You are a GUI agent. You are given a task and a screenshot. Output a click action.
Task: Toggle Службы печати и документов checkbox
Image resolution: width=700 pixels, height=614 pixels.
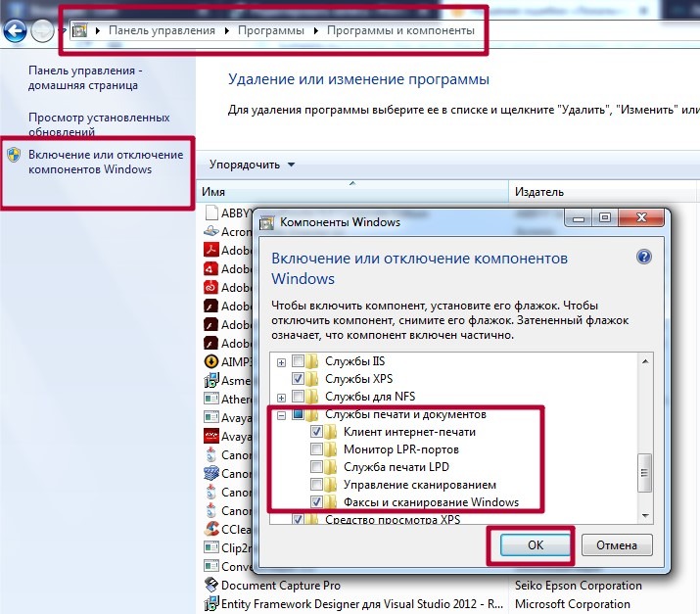(298, 414)
